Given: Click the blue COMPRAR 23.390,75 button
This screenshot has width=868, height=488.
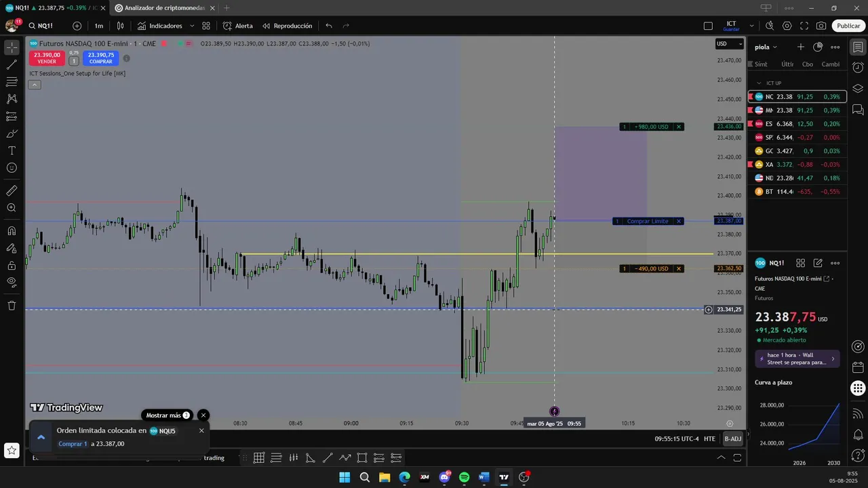Looking at the screenshot, I should pos(101,58).
